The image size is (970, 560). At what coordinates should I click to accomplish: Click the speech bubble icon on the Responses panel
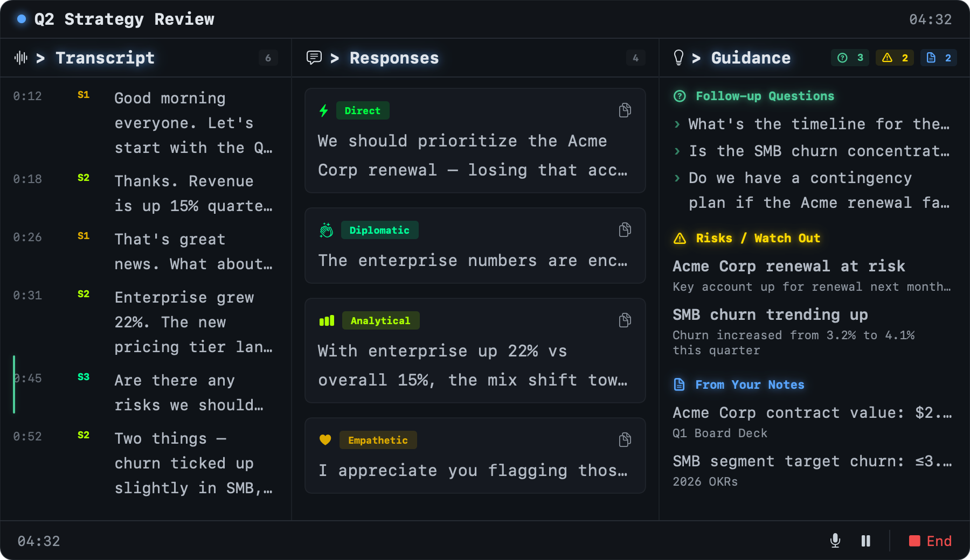coord(315,57)
